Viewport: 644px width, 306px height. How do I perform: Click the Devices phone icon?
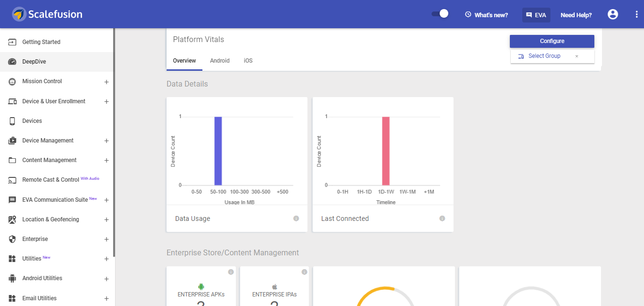[x=12, y=121]
